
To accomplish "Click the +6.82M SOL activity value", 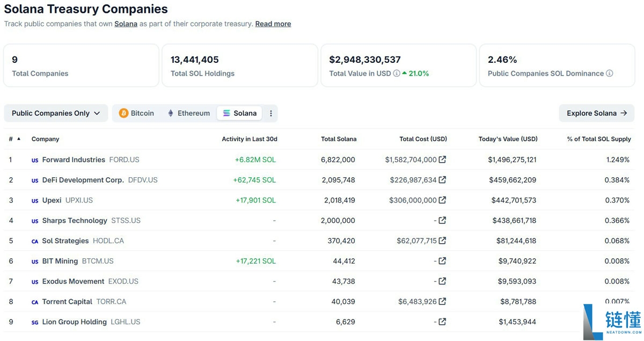I will [x=255, y=159].
